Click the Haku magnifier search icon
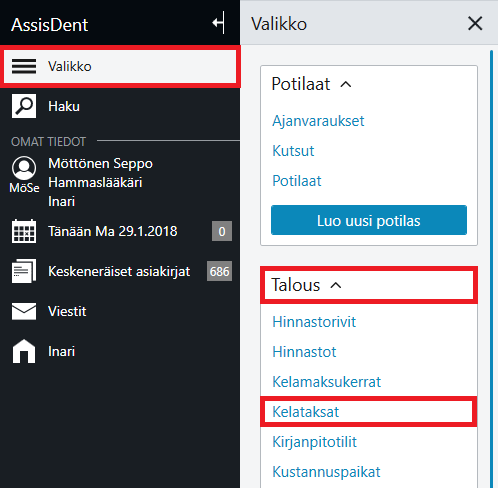Viewport: 498px width, 488px height. click(24, 106)
